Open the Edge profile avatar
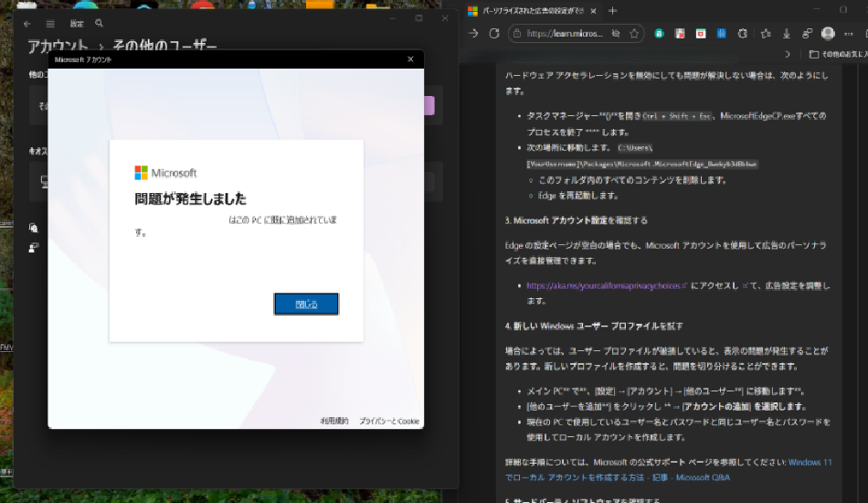This screenshot has width=868, height=503. point(828,34)
